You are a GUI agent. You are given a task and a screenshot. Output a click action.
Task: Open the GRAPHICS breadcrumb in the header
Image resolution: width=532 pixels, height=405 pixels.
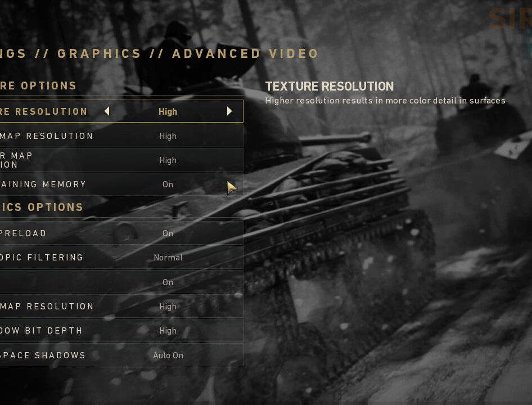pyautogui.click(x=99, y=53)
